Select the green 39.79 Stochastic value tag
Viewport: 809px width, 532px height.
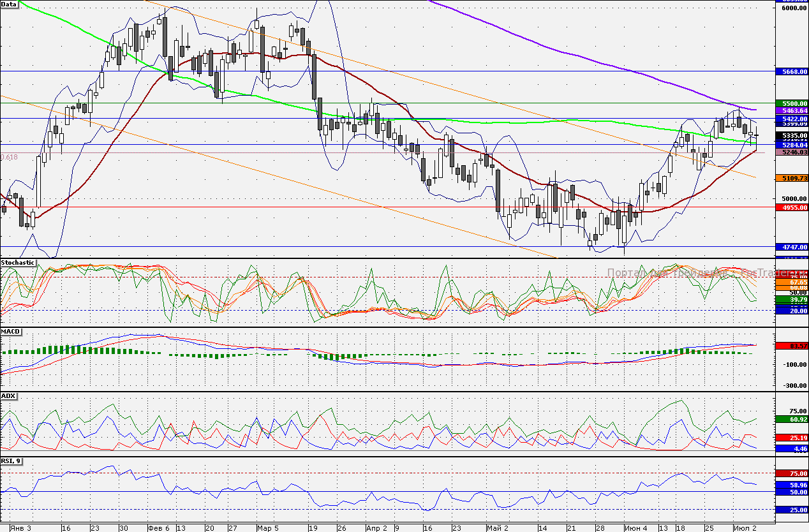792,299
